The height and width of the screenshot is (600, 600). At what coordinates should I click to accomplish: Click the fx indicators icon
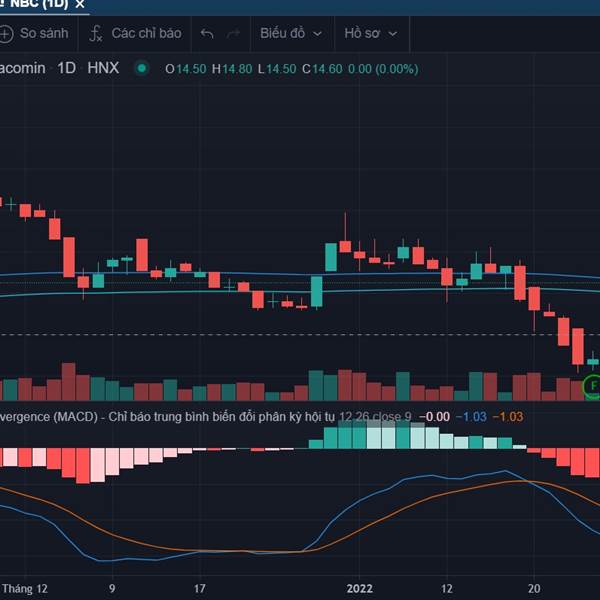[95, 34]
